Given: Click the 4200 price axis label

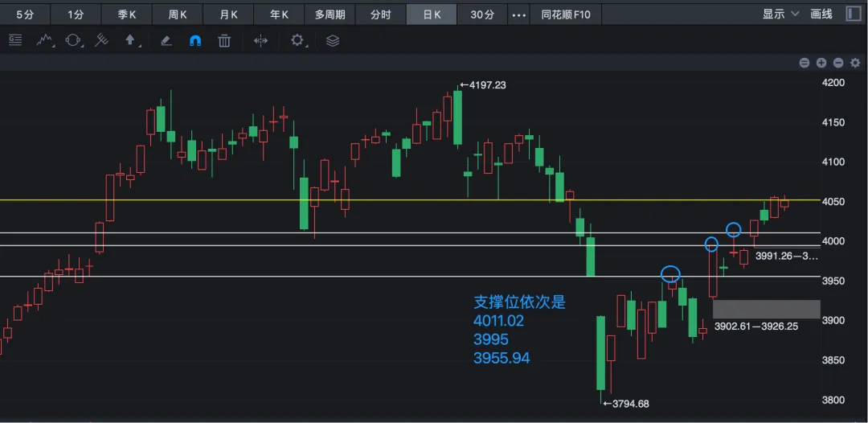Looking at the screenshot, I should (x=833, y=83).
